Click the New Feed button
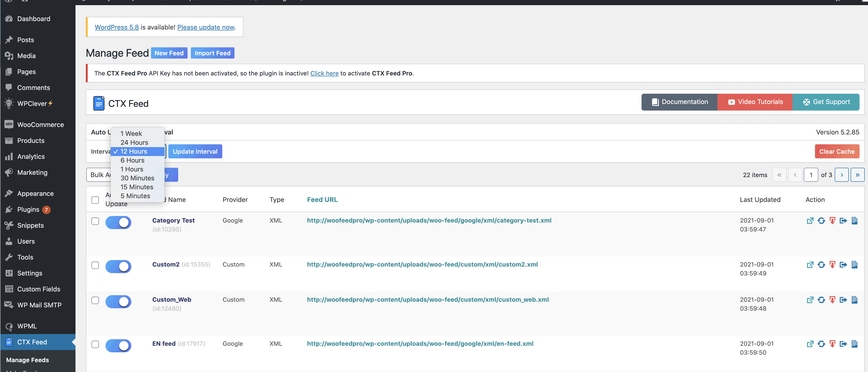The width and height of the screenshot is (868, 372). [169, 53]
